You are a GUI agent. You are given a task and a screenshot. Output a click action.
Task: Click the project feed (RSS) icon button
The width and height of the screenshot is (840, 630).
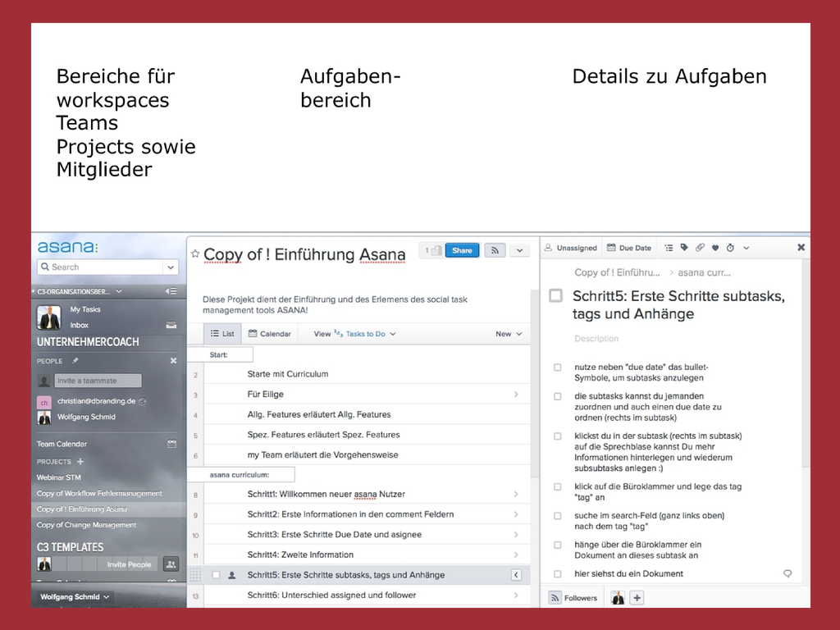pos(495,250)
